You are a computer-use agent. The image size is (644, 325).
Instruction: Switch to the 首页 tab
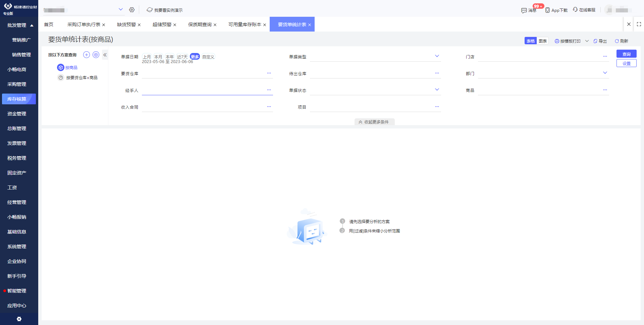tap(49, 24)
